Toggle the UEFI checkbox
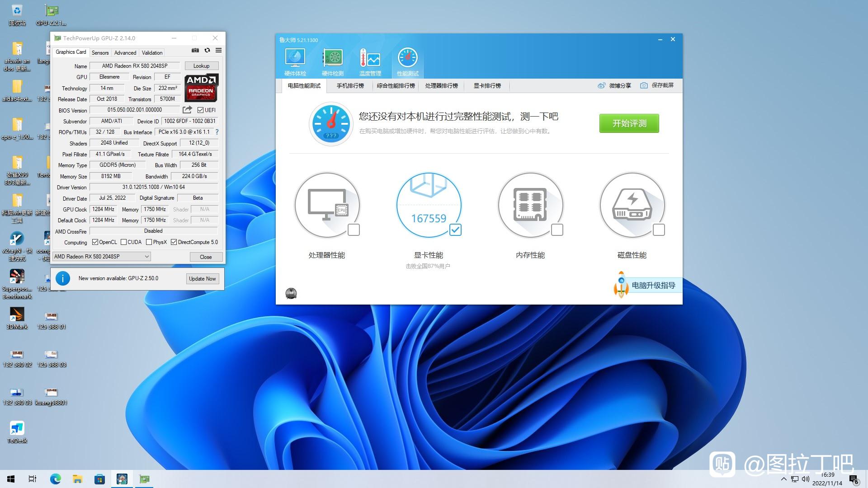This screenshot has height=488, width=868. [200, 110]
